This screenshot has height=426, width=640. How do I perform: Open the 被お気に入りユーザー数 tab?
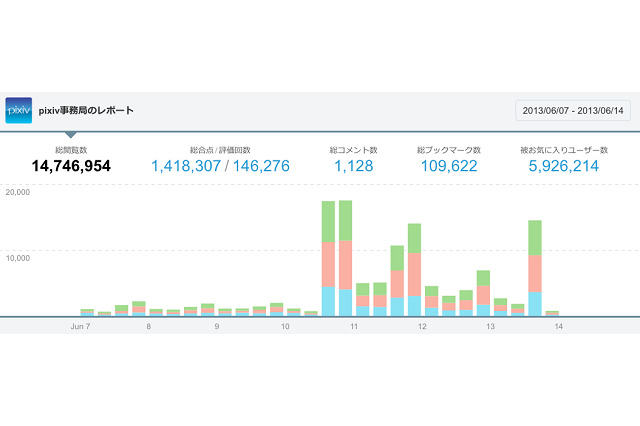563,150
